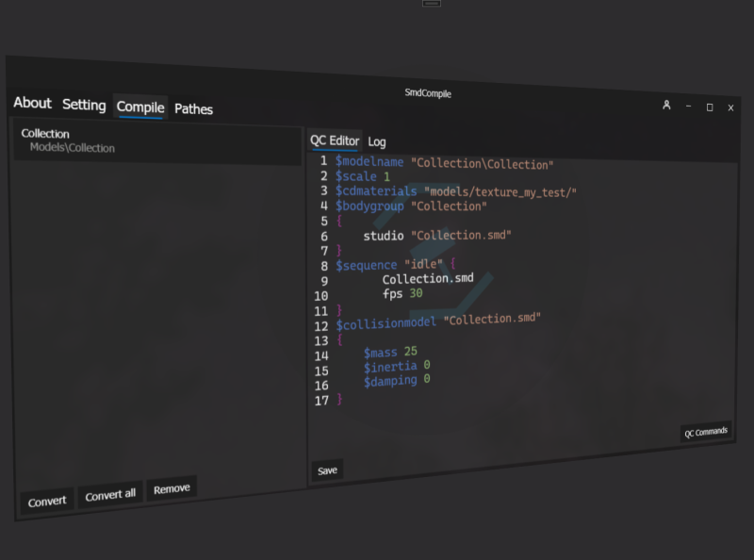This screenshot has width=754, height=560.
Task: Open the Setting tab
Action: pos(84,105)
